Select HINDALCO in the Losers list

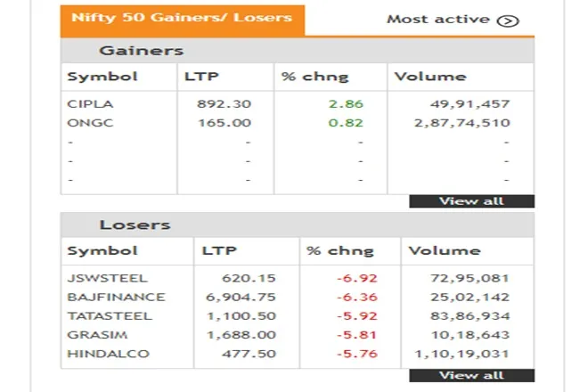coord(108,354)
